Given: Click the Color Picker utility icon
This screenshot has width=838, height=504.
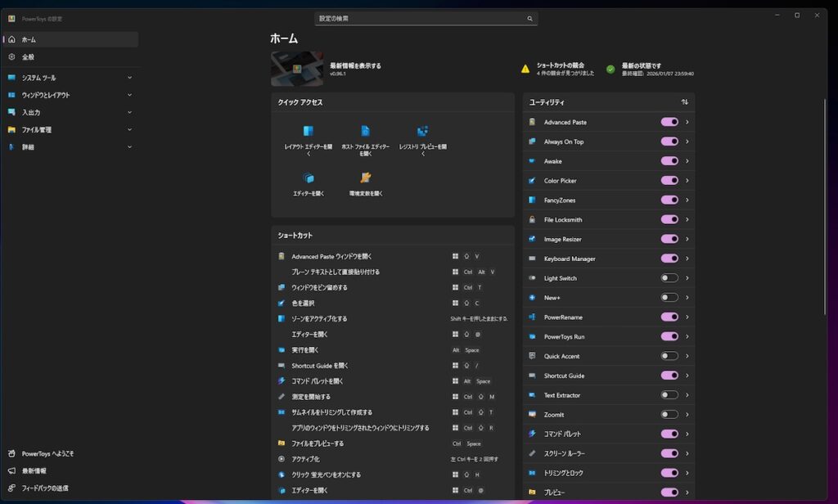Looking at the screenshot, I should click(532, 181).
